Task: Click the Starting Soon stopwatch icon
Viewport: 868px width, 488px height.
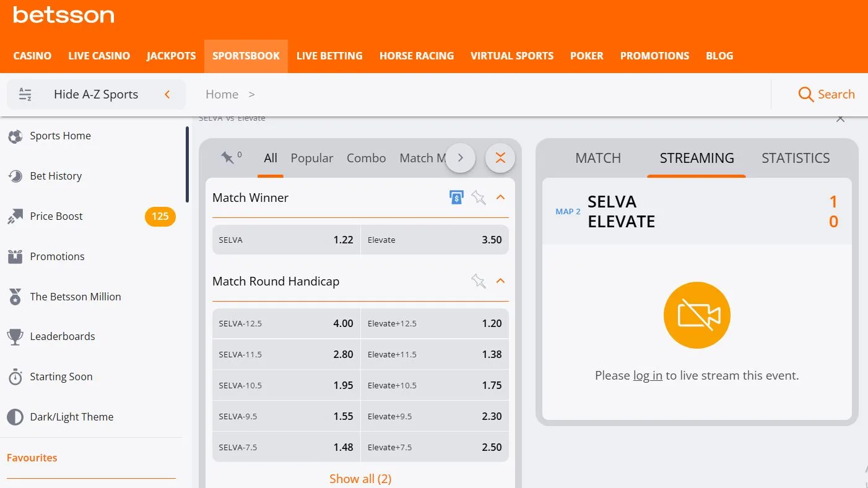Action: (15, 377)
